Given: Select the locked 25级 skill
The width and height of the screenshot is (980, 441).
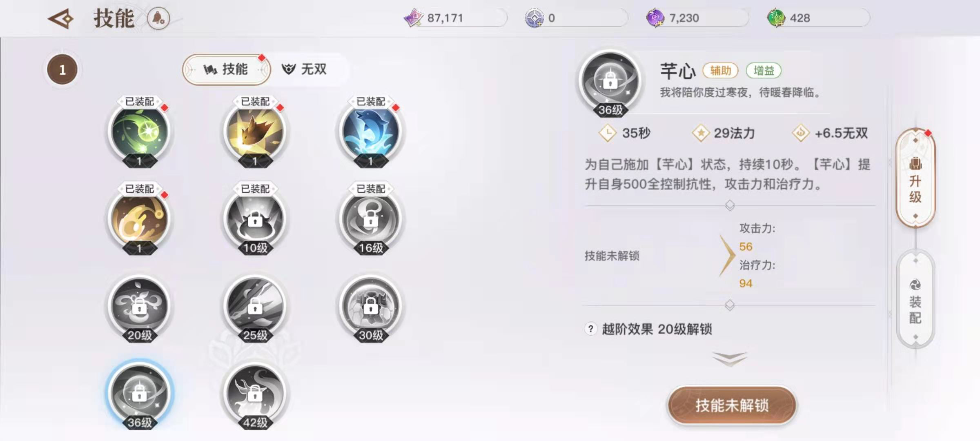Looking at the screenshot, I should click(255, 306).
